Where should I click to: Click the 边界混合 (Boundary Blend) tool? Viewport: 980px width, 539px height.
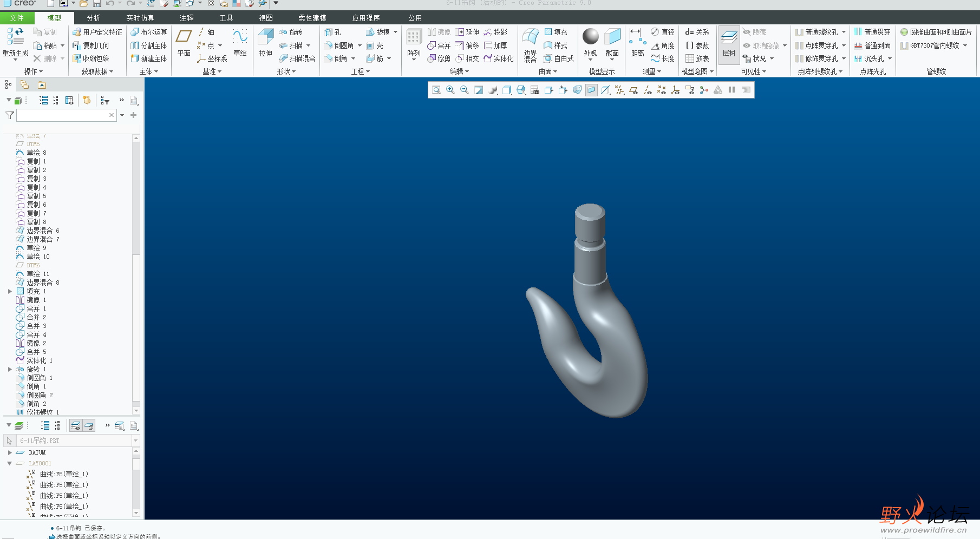pyautogui.click(x=530, y=45)
